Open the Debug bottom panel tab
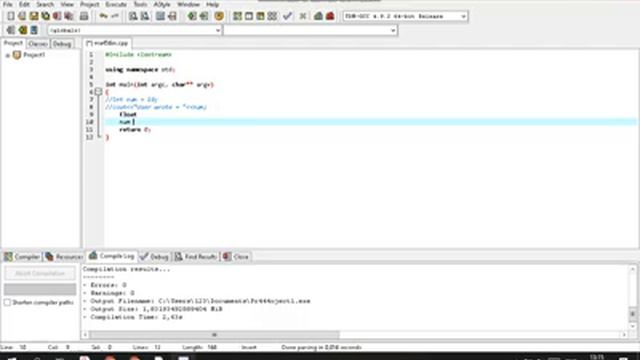This screenshot has height=360, width=640. (154, 257)
